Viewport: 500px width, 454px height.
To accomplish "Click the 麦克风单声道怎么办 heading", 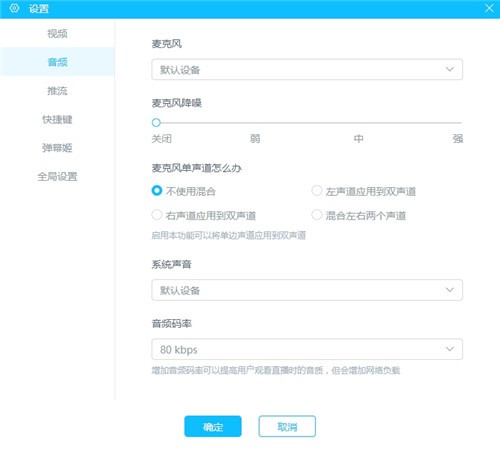I will pos(196,168).
